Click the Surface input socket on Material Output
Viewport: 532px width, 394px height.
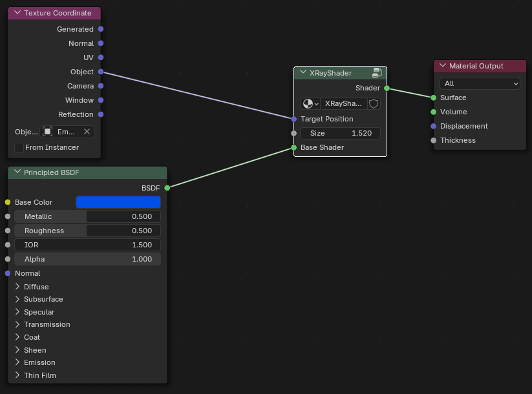tap(434, 98)
